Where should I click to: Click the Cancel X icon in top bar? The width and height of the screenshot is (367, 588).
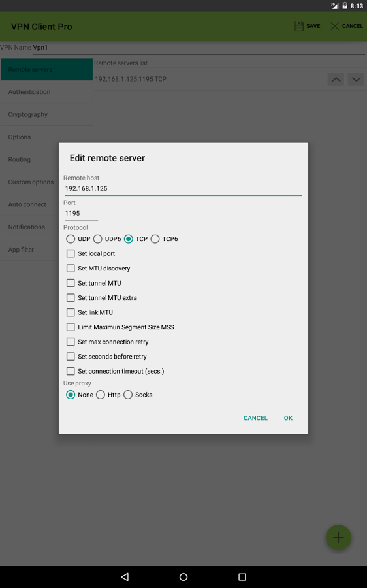tap(335, 26)
